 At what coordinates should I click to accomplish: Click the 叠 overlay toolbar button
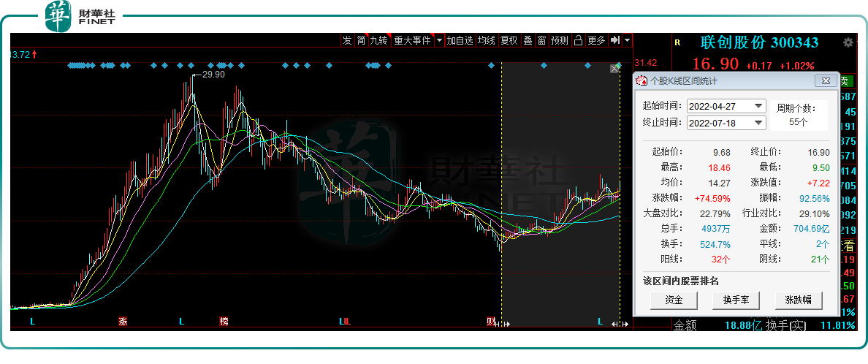pyautogui.click(x=528, y=40)
